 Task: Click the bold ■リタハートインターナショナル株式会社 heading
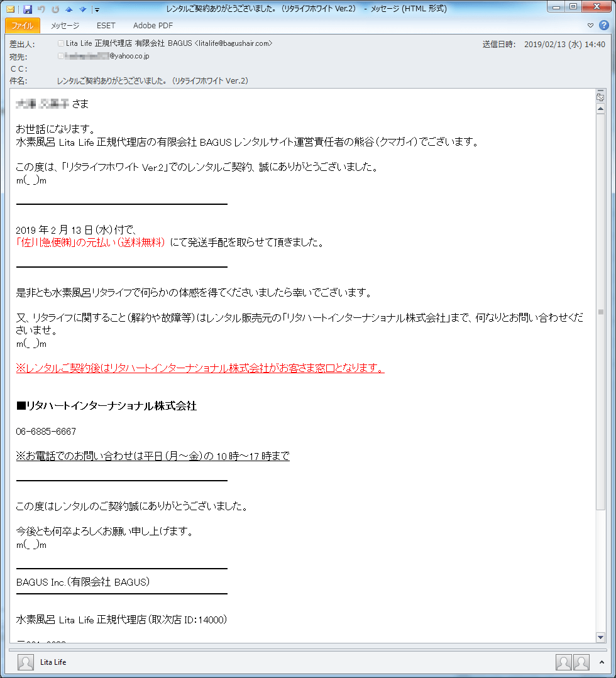106,405
